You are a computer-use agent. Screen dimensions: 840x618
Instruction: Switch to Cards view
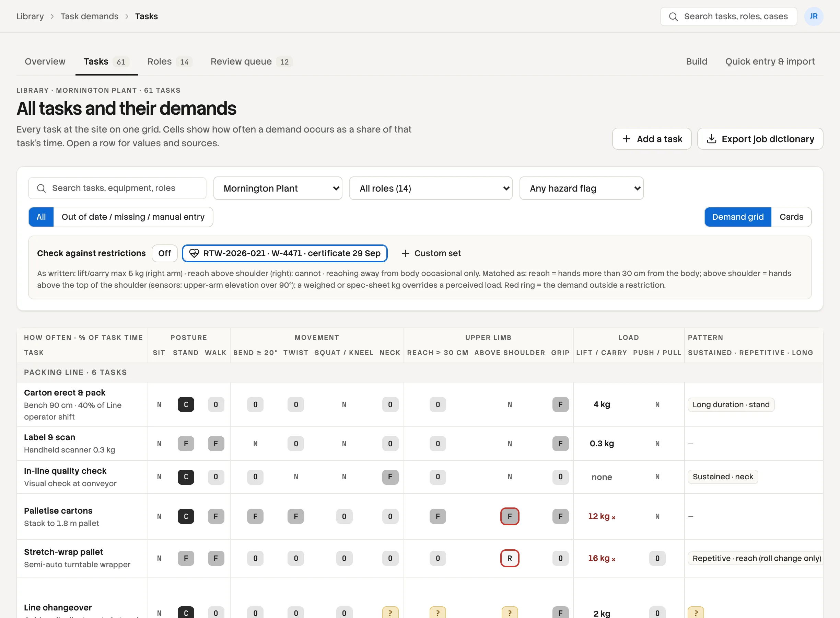coord(791,217)
